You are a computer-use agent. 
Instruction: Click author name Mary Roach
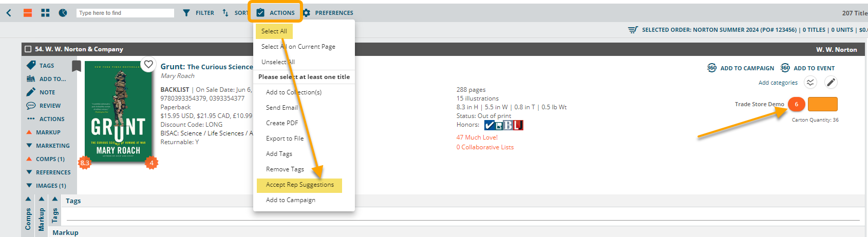point(178,76)
